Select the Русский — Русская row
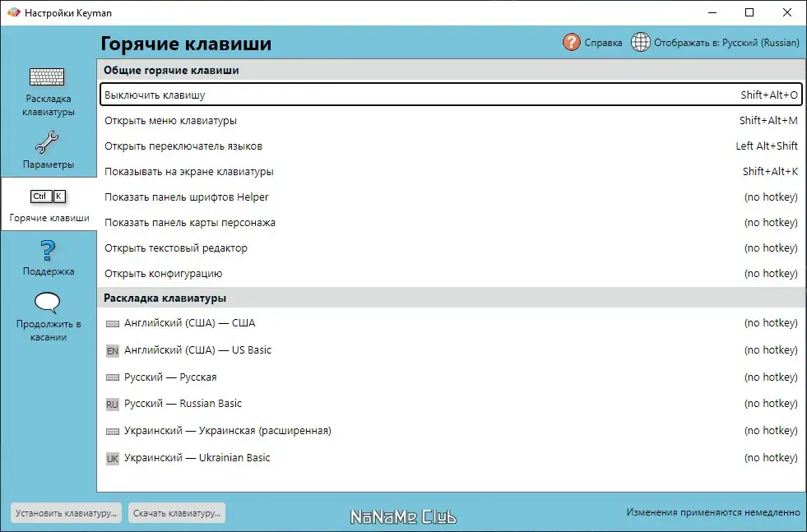The width and height of the screenshot is (807, 532). click(451, 377)
